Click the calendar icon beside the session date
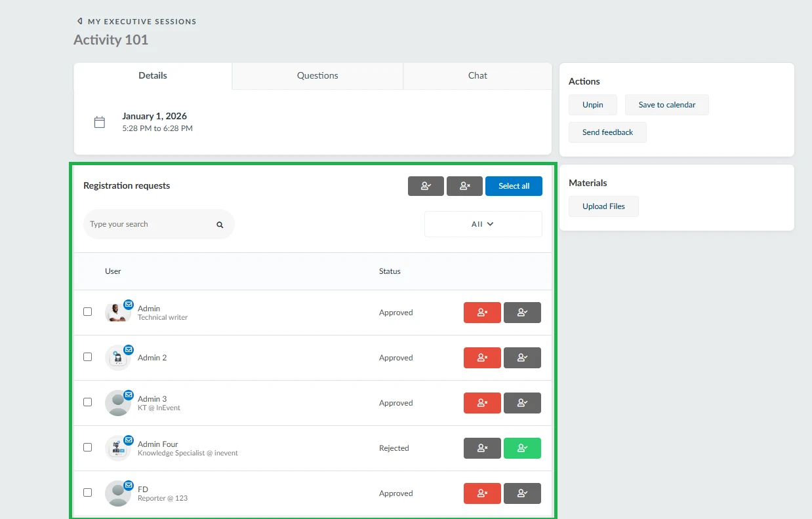Screen dimensions: 812x519 coord(100,122)
